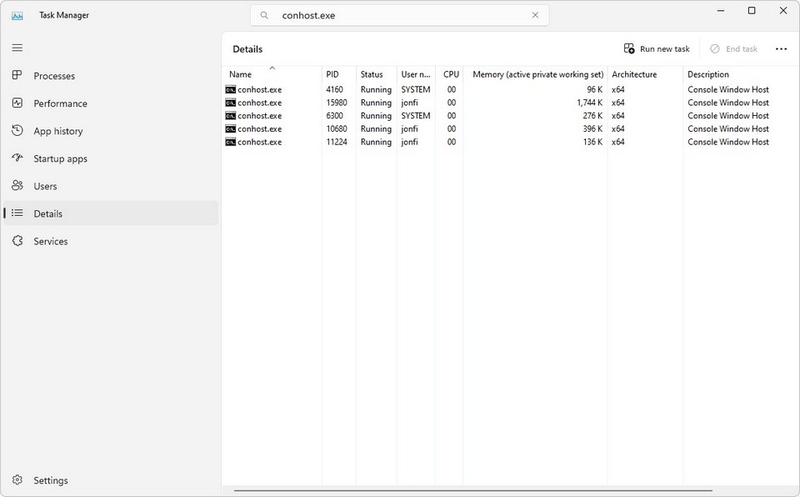Click console icon of conhost.exe PID 11224
Viewport: 800px width, 497px height.
[x=231, y=142]
